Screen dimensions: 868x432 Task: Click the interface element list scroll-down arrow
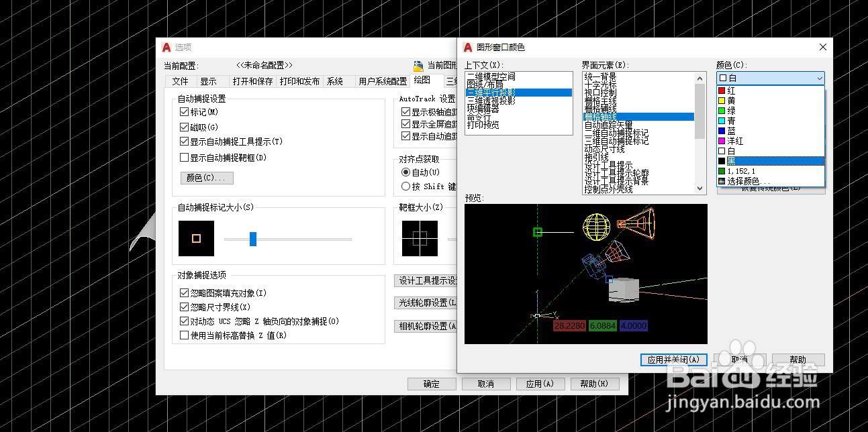(701, 189)
